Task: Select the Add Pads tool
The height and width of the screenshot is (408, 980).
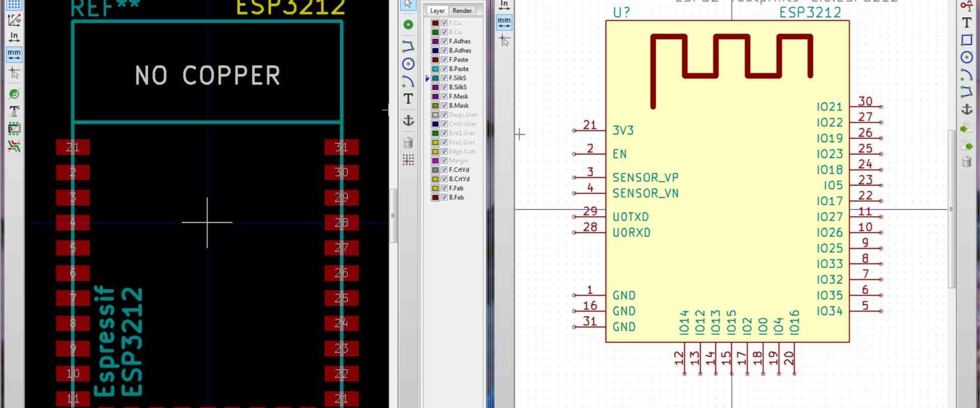Action: [x=407, y=23]
